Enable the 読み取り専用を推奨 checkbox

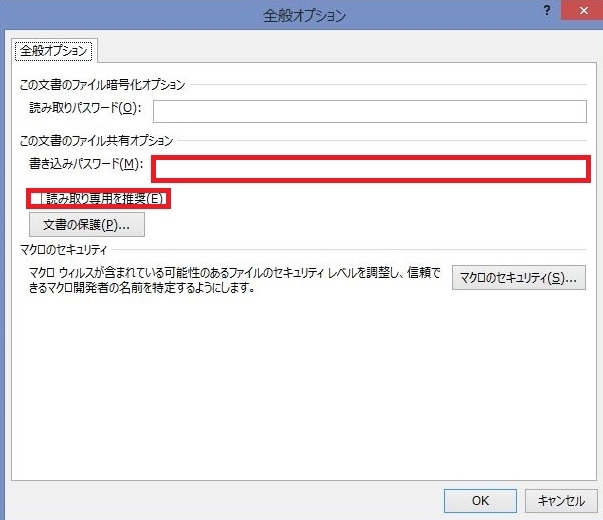click(38, 199)
